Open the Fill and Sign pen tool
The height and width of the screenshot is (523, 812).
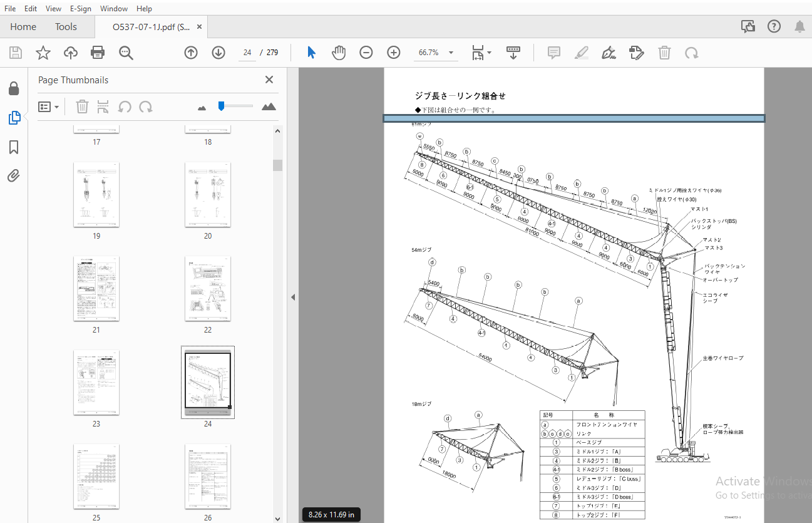click(x=609, y=53)
